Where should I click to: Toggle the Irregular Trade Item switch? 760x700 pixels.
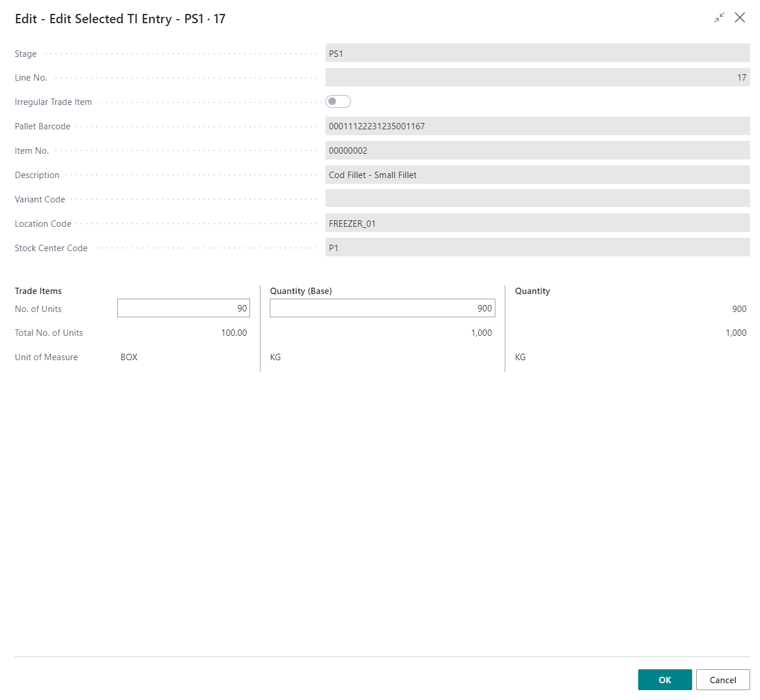[338, 102]
